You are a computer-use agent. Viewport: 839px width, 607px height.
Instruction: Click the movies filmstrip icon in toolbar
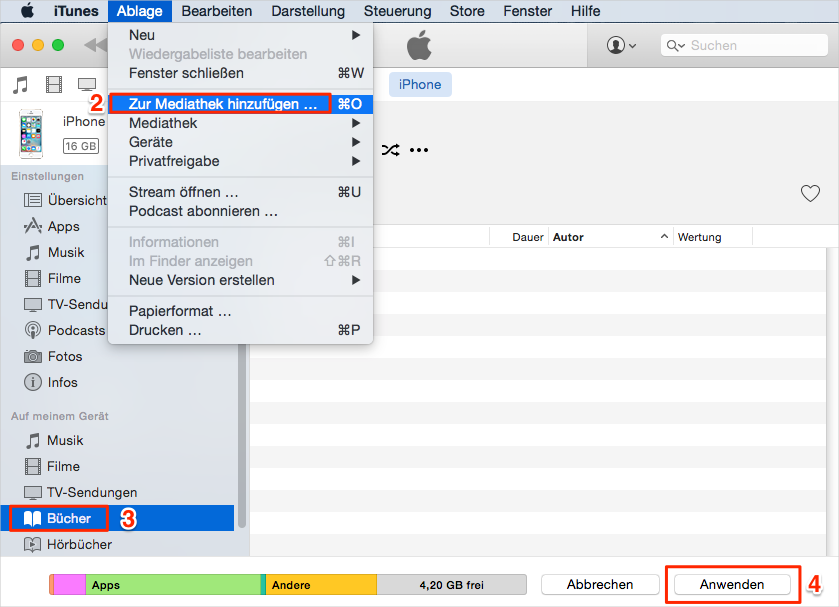pos(54,85)
